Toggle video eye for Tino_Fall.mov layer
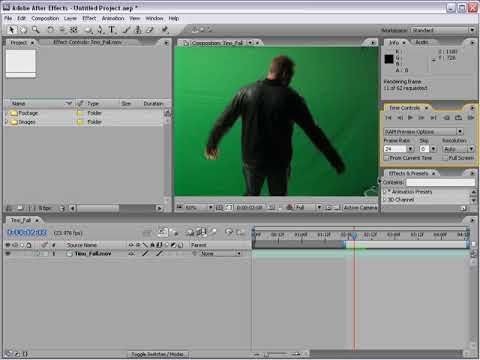The image size is (480, 360). (x=8, y=254)
